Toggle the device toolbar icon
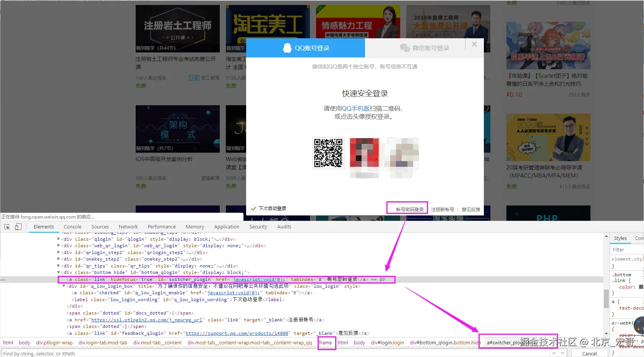Viewport: 644px width, 357px height. (x=18, y=227)
